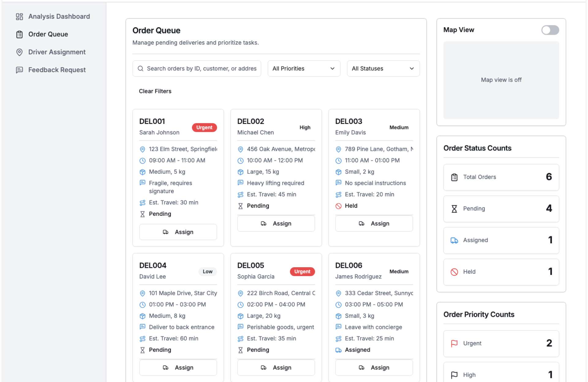The height and width of the screenshot is (382, 588).
Task: Click the Analysis Dashboard grid icon
Action: (x=19, y=17)
